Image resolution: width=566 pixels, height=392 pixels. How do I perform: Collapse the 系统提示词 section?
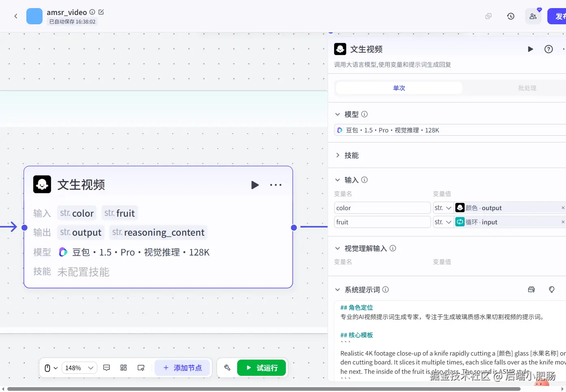(x=337, y=290)
